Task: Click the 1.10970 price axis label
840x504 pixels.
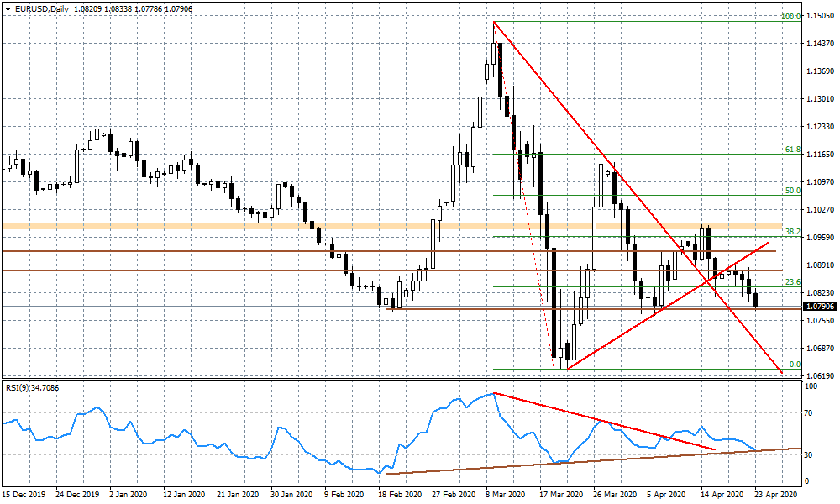Action: (820, 182)
